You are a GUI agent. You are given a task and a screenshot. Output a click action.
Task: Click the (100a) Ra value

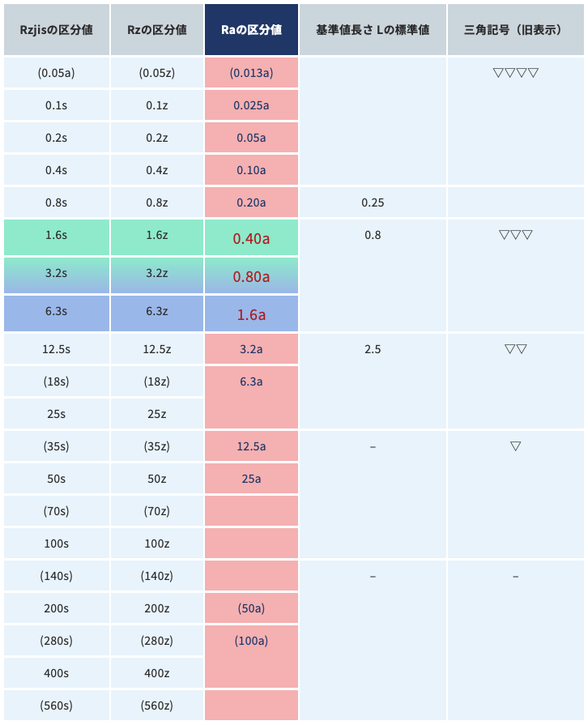251,641
